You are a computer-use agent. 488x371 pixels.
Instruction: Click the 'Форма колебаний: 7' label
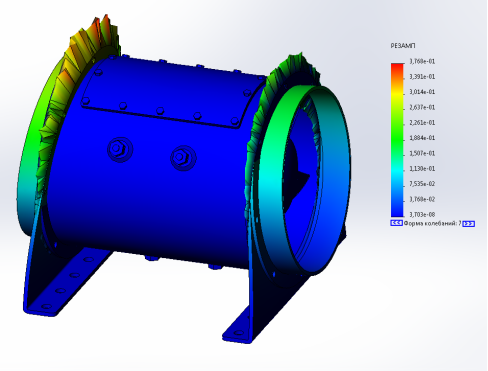432,223
